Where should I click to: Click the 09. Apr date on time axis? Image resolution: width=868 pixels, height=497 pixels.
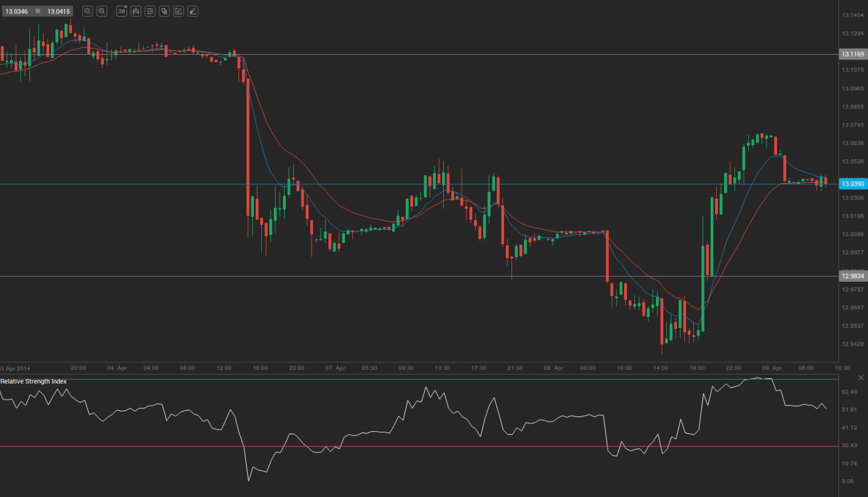click(773, 368)
